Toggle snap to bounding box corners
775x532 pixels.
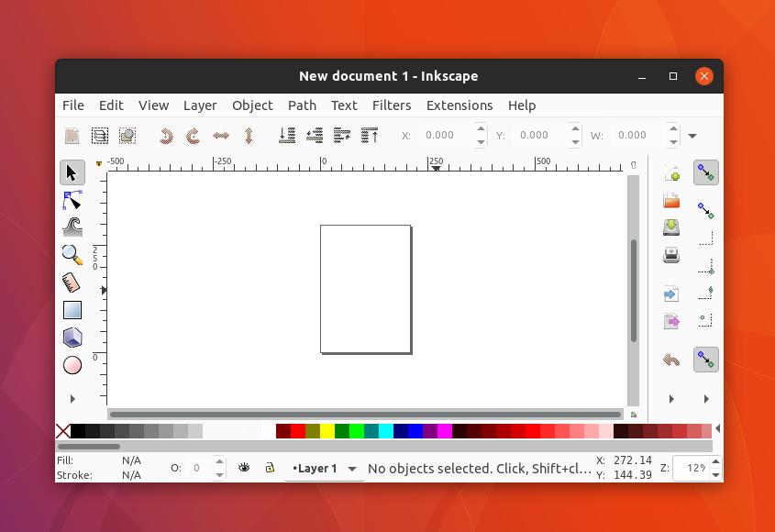pos(706,266)
